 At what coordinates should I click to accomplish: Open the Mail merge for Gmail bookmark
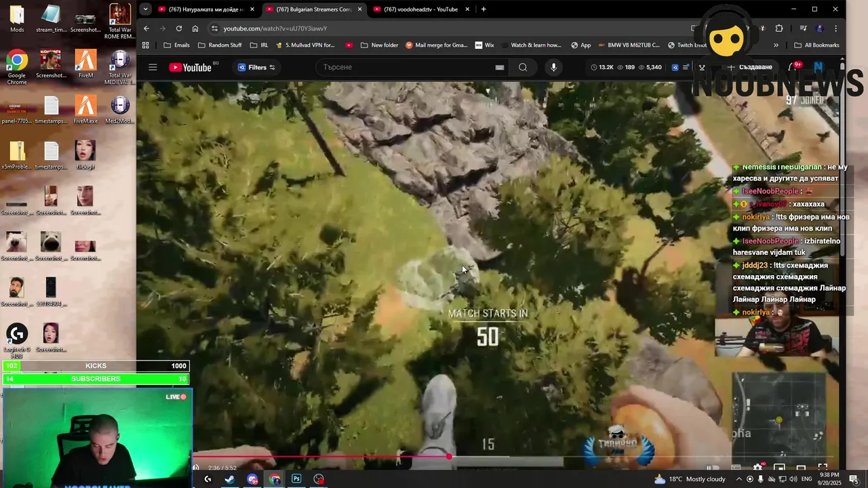click(436, 45)
